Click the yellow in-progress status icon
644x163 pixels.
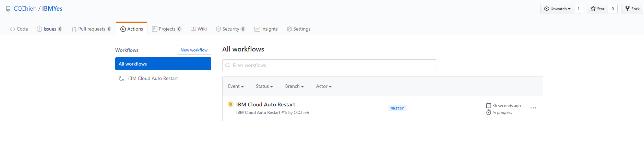click(x=231, y=104)
